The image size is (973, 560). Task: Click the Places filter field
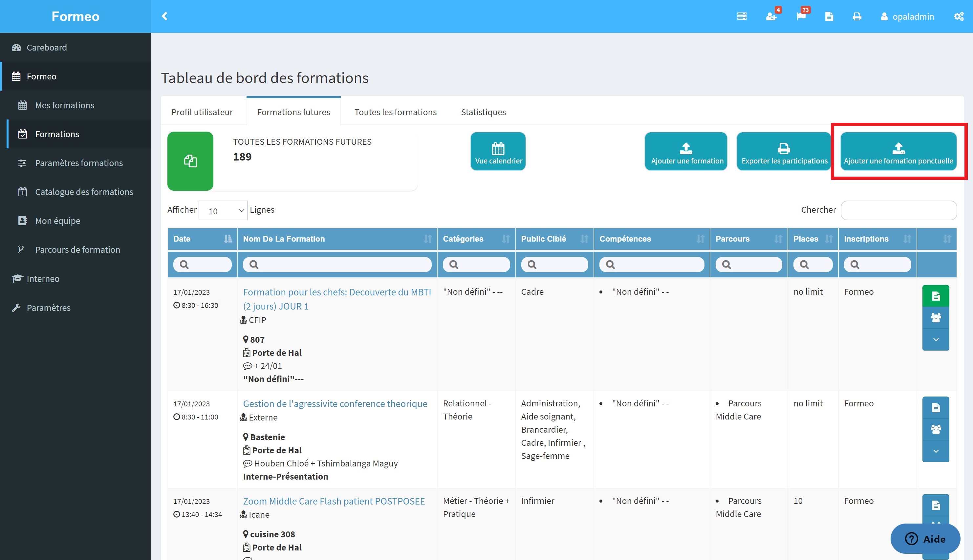coord(812,264)
